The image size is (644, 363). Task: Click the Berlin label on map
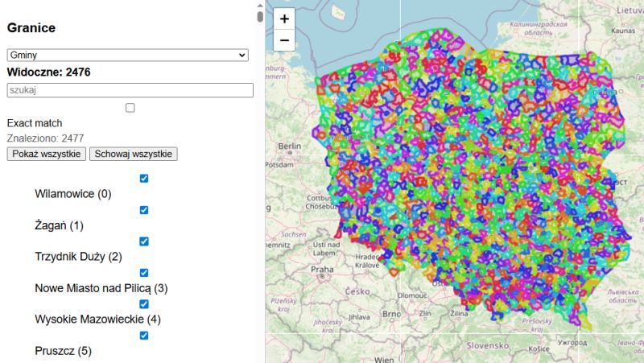290,146
